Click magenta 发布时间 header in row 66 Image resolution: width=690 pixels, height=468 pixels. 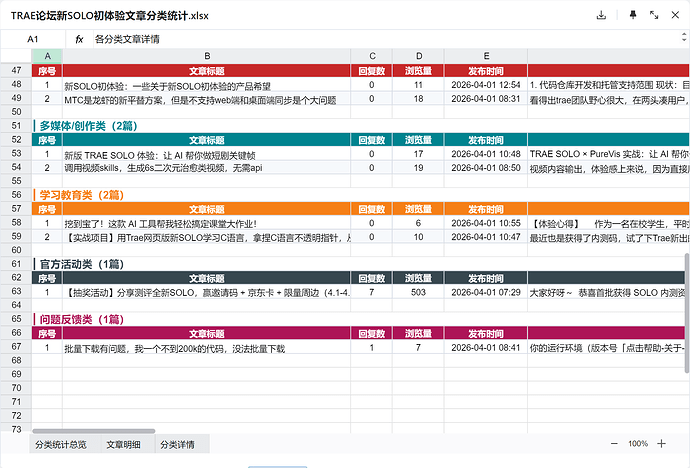coord(486,333)
